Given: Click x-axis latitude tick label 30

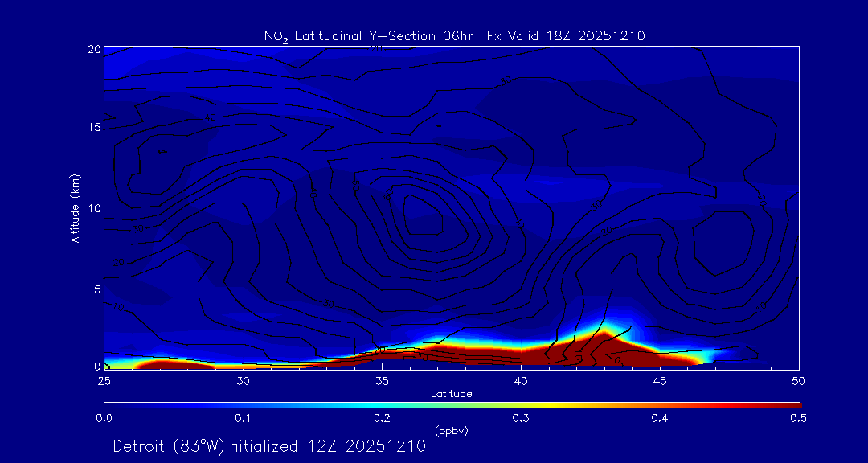Looking at the screenshot, I should click(243, 381).
